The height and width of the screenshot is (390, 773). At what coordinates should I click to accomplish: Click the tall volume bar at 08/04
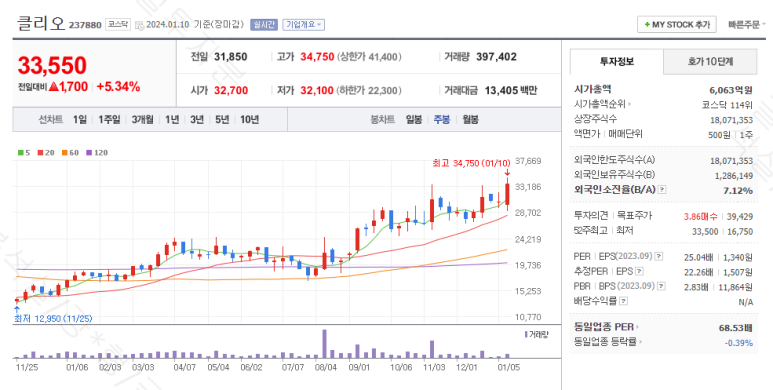[x=324, y=344]
